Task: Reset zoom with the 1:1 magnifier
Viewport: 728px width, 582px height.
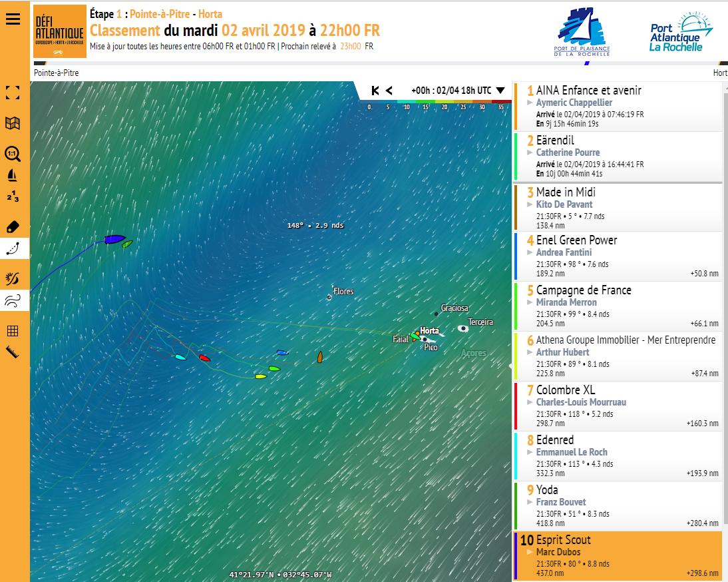Action: coord(13,154)
